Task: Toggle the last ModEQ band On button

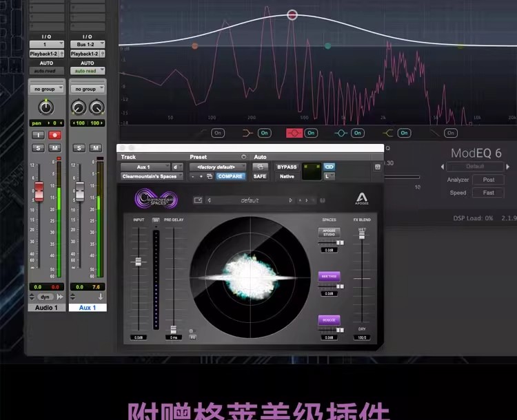Action: 451,133
